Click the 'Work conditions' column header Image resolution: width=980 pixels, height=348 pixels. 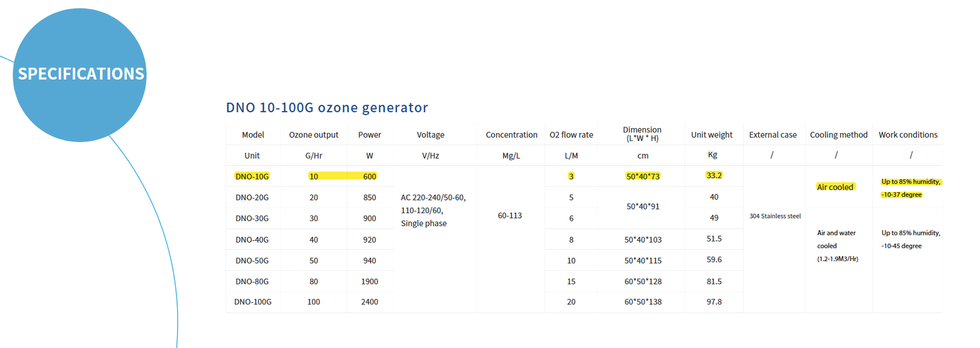(908, 135)
